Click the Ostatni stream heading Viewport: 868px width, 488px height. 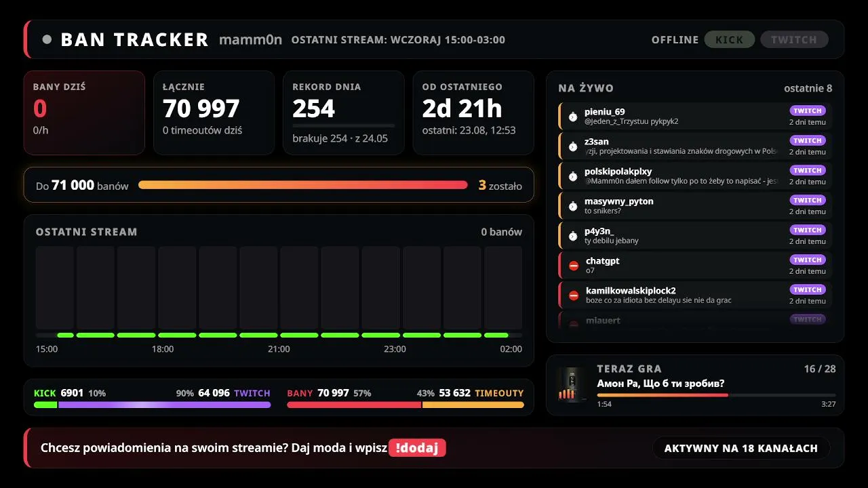coord(87,232)
